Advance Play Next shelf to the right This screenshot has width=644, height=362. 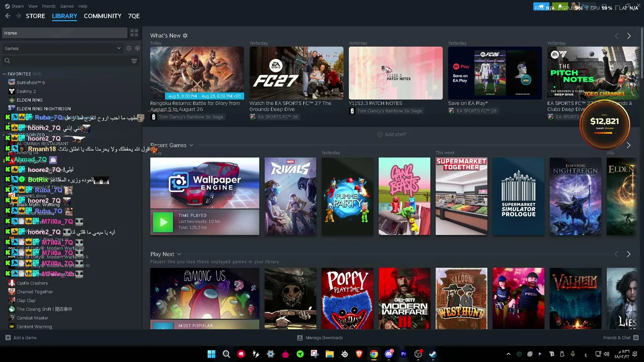pos(628,254)
